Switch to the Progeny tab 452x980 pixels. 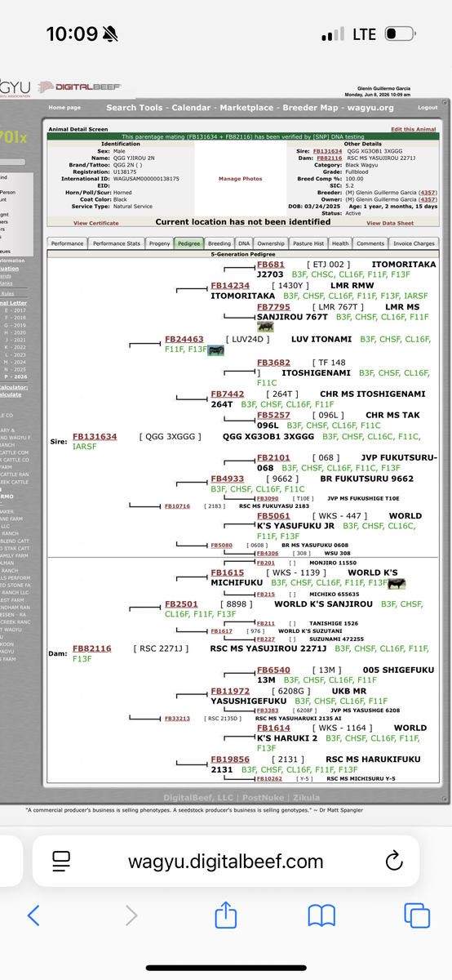159,243
